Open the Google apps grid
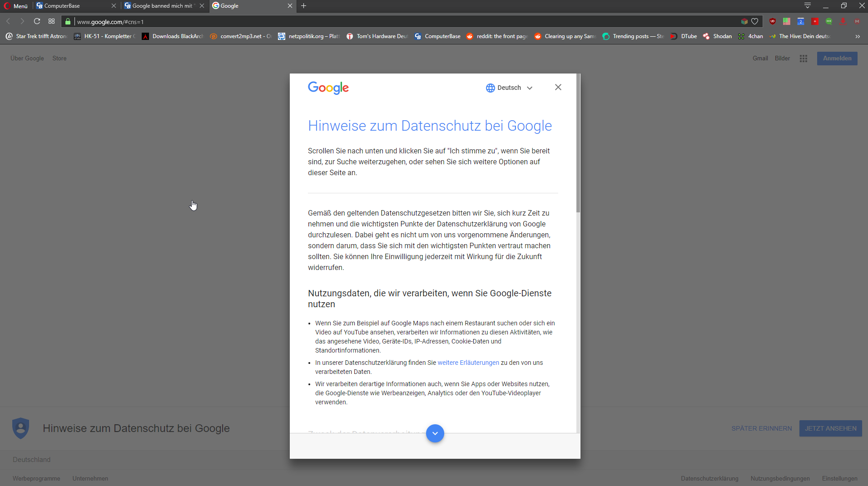This screenshot has width=868, height=486. tap(803, 58)
